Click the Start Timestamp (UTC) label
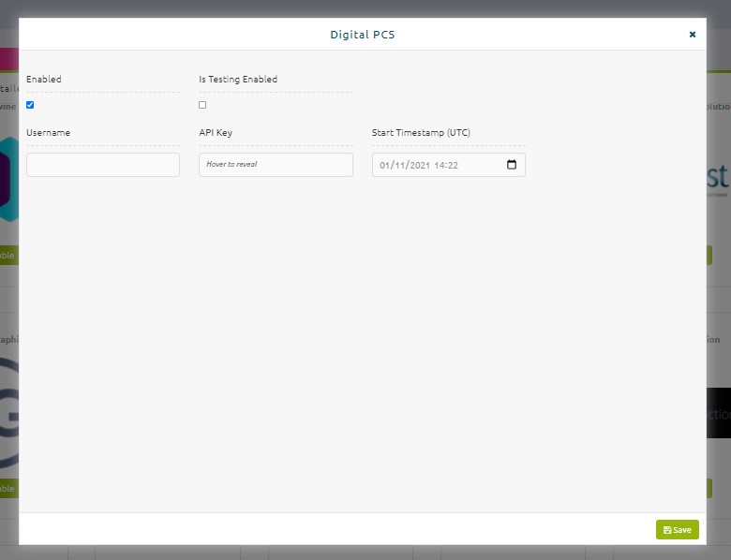Screen dimensions: 731x560 (421, 133)
